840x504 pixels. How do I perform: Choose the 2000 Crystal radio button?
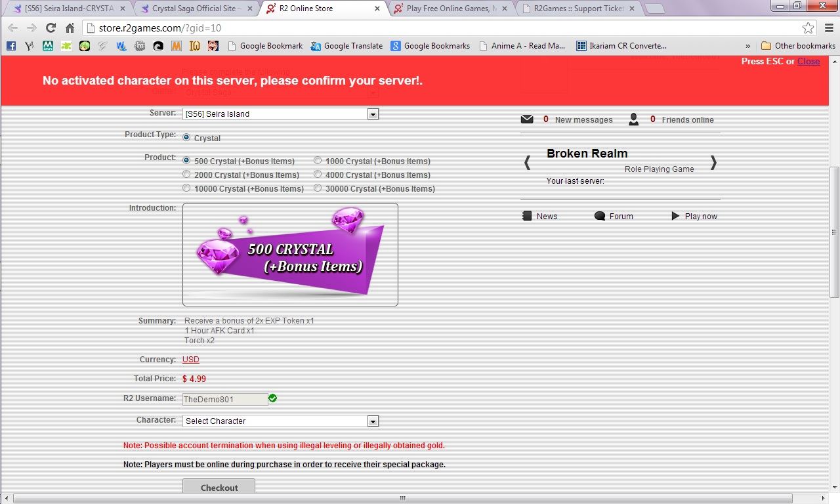tap(186, 175)
